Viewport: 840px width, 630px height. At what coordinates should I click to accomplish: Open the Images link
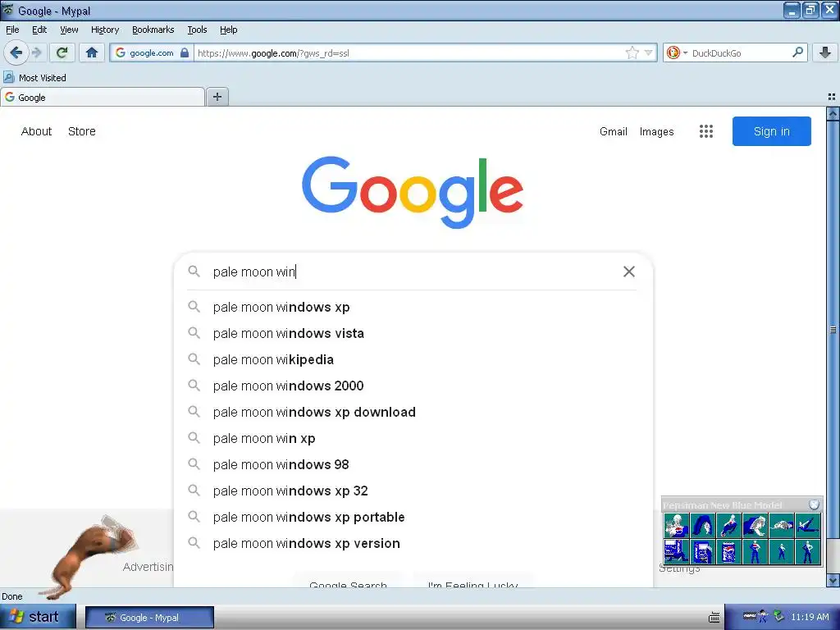pos(656,131)
